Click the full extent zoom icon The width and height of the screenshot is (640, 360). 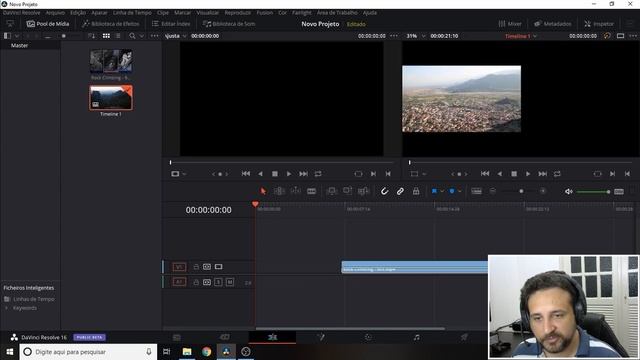476,191
